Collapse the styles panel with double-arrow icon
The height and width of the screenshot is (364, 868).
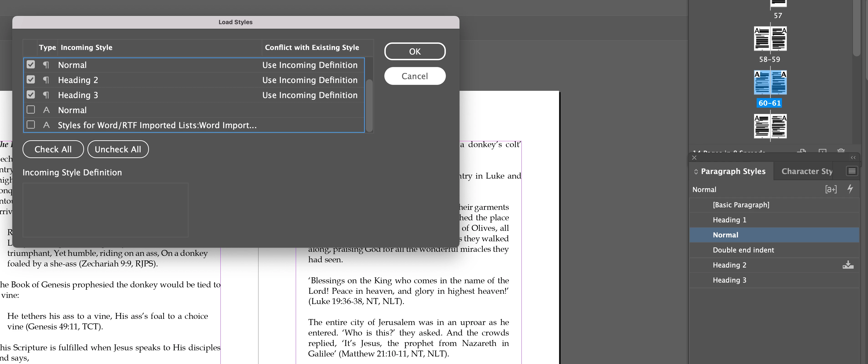point(853,158)
